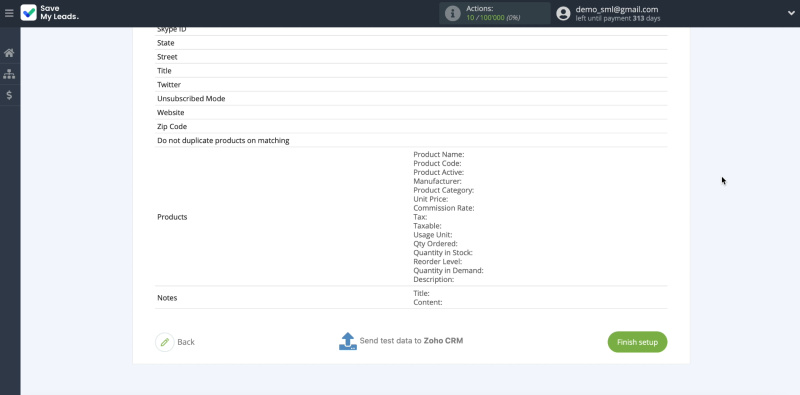The height and width of the screenshot is (395, 800).
Task: Select the Website field row
Action: (411, 112)
